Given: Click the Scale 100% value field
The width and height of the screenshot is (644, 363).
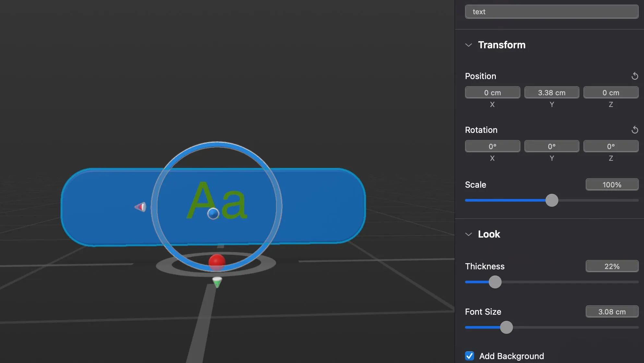Looking at the screenshot, I should point(612,185).
